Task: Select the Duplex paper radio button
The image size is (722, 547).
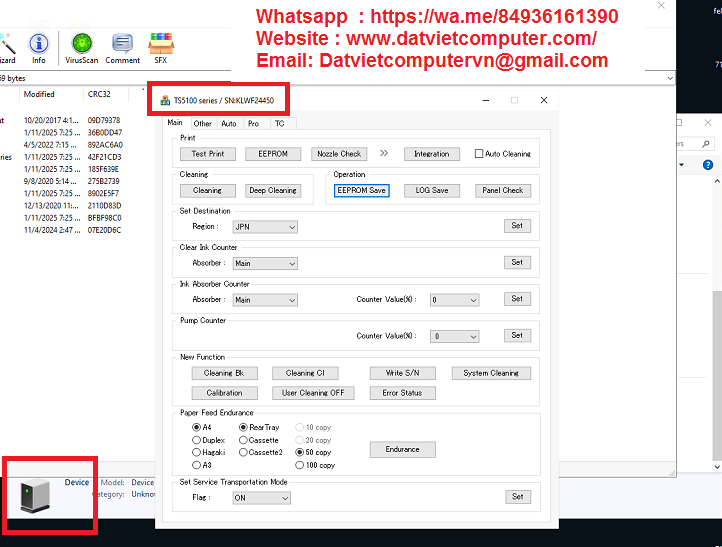Action: [196, 440]
